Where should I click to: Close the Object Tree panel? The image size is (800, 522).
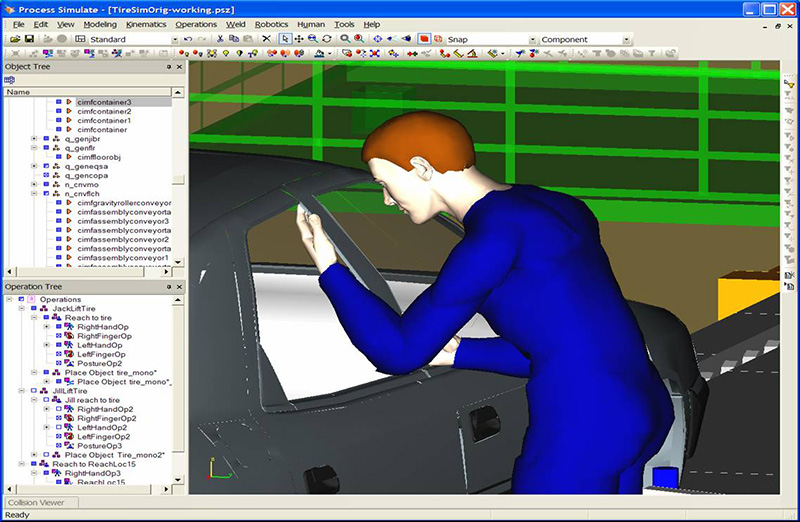[x=180, y=67]
